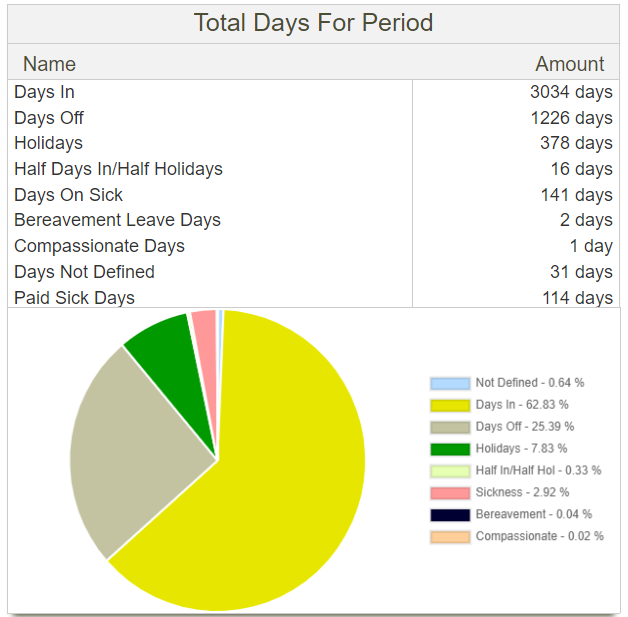Viewport: 628px width, 617px height.
Task: Click the Not Defined legend color swatch
Action: pyautogui.click(x=449, y=383)
